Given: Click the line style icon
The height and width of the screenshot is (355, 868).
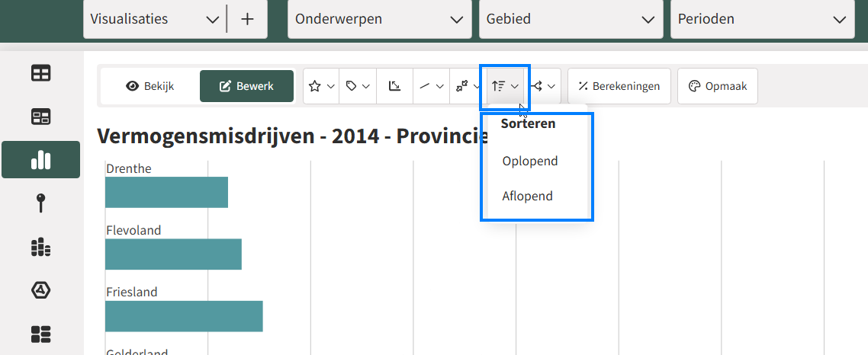Looking at the screenshot, I should [425, 86].
